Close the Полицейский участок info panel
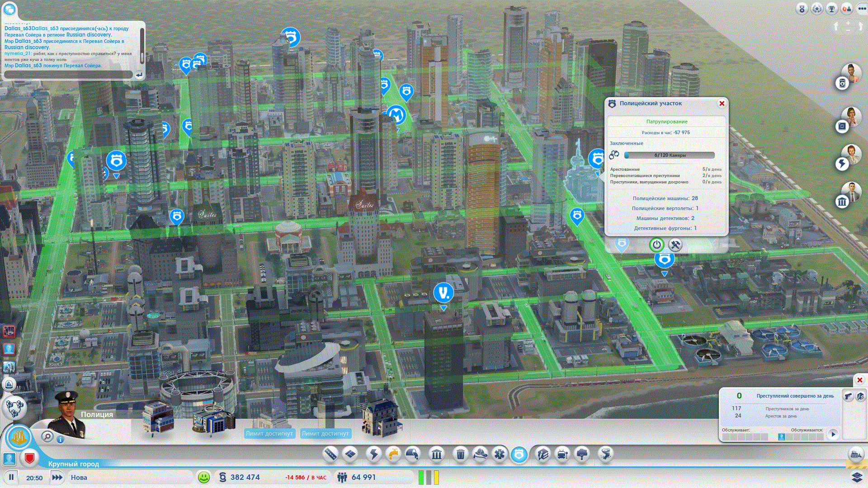The height and width of the screenshot is (488, 868). tap(722, 103)
